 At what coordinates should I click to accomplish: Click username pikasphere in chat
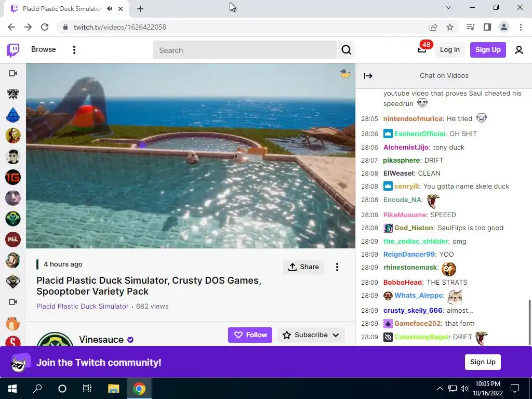pos(402,160)
